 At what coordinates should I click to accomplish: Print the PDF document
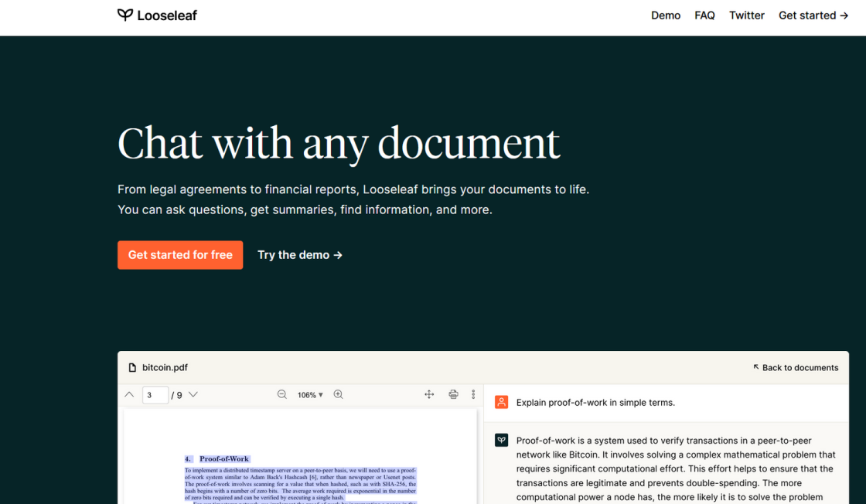(453, 395)
